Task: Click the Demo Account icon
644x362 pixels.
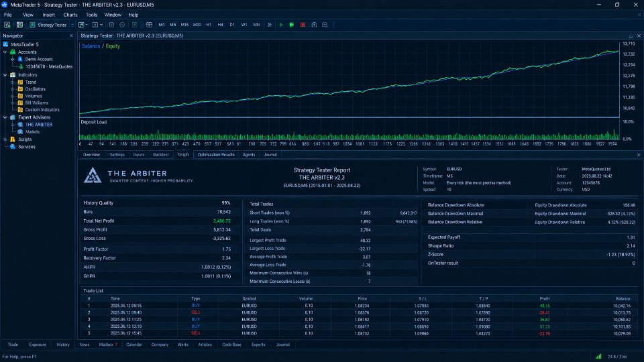Action: (20, 59)
